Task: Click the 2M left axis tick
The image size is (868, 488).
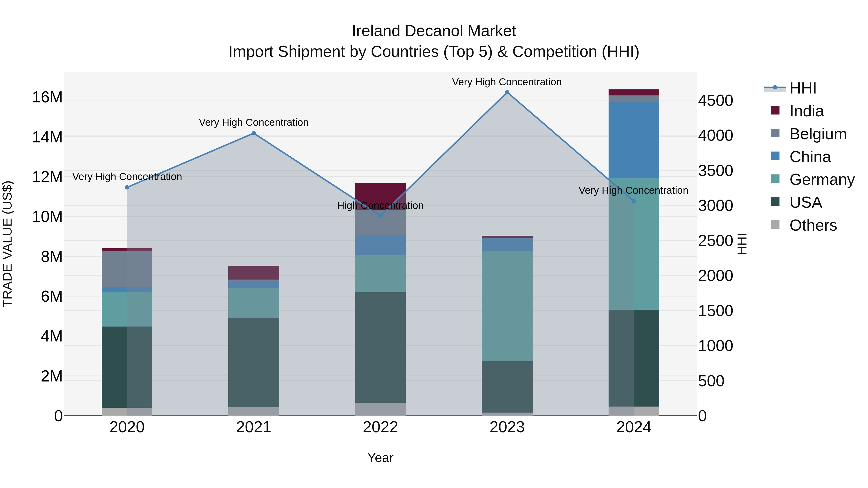Action: pos(52,376)
